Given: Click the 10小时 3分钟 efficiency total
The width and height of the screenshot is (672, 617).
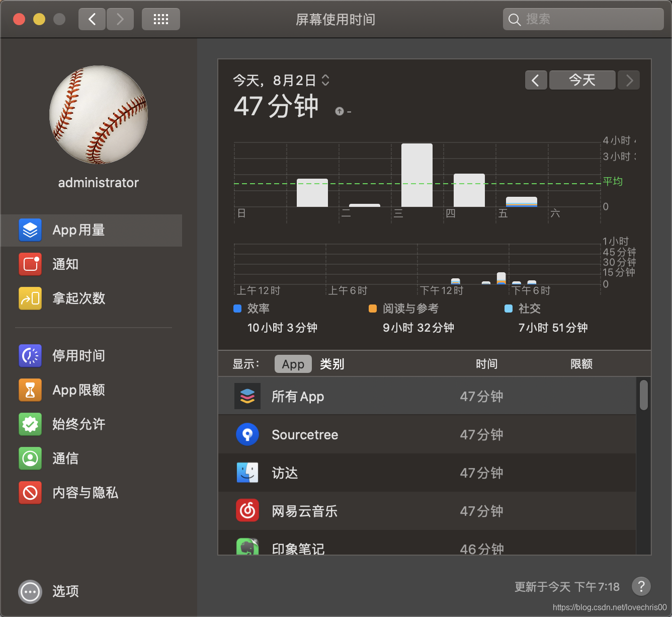Looking at the screenshot, I should click(x=282, y=328).
